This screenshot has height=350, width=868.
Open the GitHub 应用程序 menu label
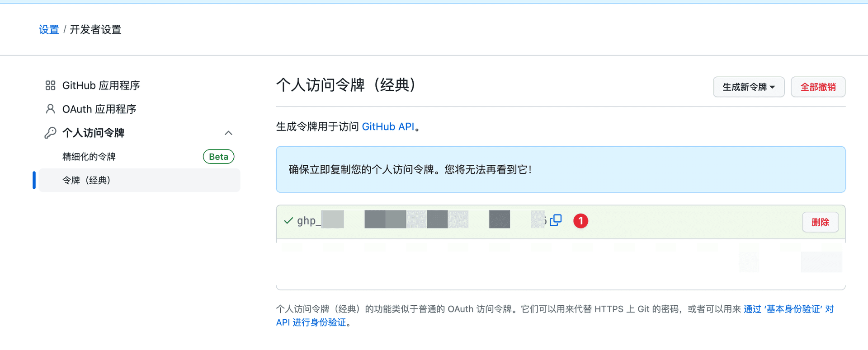pos(101,85)
